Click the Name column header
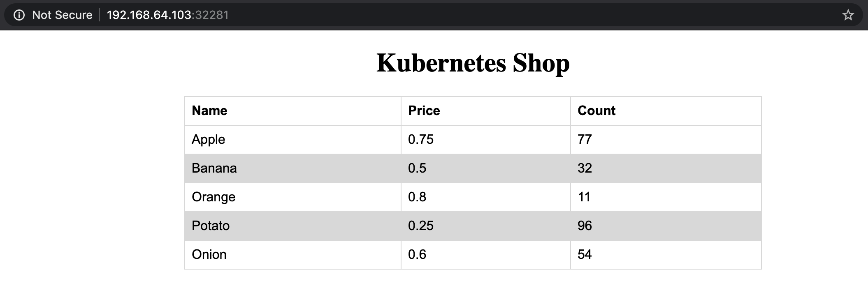The width and height of the screenshot is (868, 286). (209, 111)
